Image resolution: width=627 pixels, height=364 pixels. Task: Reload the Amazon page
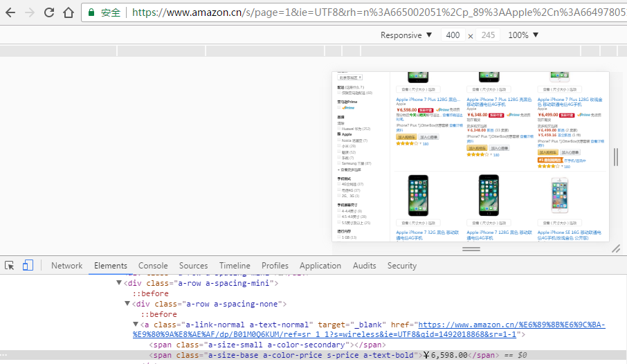[x=48, y=12]
